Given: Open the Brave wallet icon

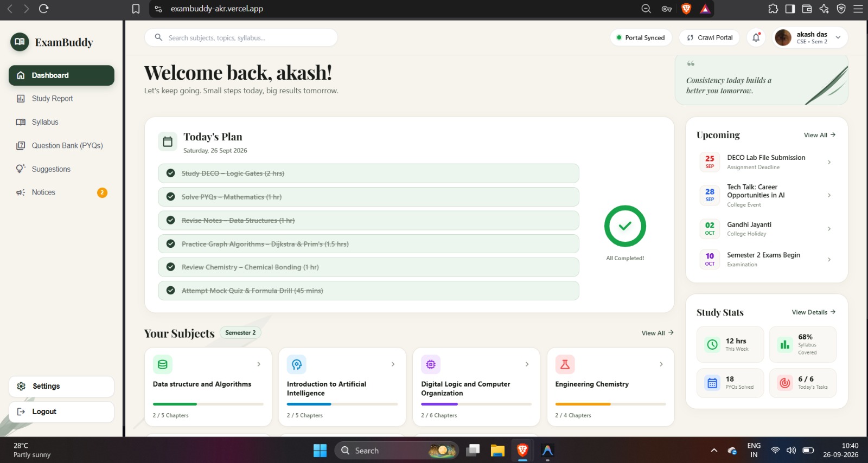Looking at the screenshot, I should point(807,9).
